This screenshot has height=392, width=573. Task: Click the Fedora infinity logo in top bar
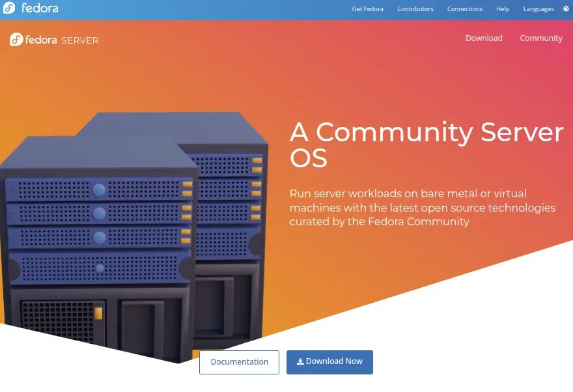[x=9, y=9]
